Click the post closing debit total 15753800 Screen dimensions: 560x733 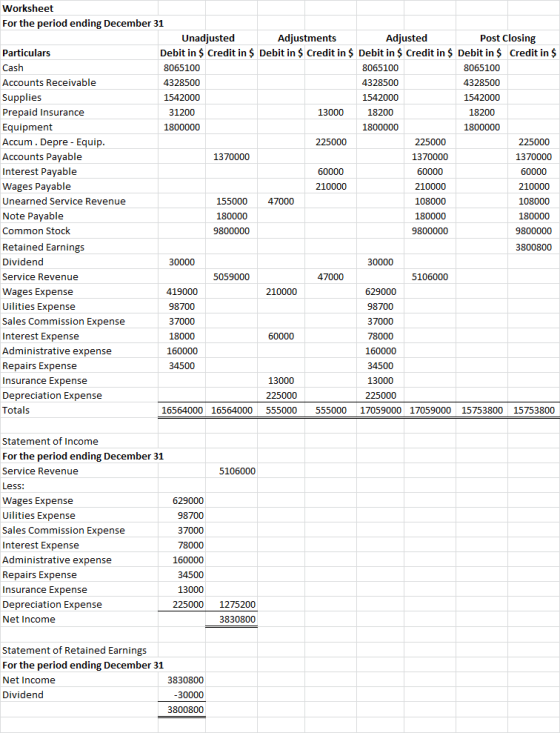coord(482,410)
